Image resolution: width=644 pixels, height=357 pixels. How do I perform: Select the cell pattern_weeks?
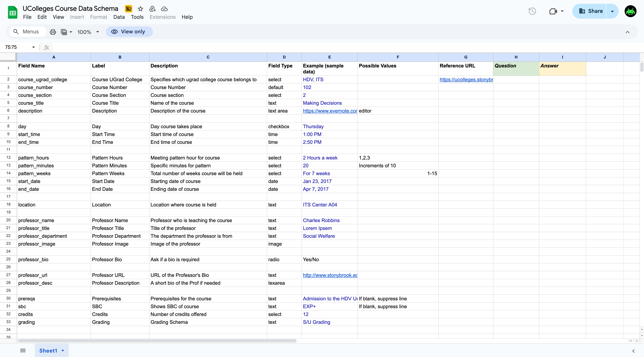(x=54, y=173)
